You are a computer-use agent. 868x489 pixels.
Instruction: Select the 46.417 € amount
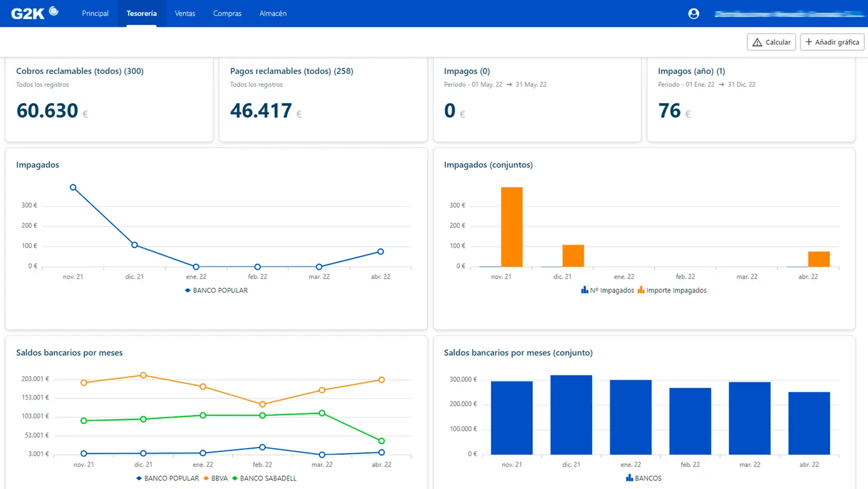266,111
